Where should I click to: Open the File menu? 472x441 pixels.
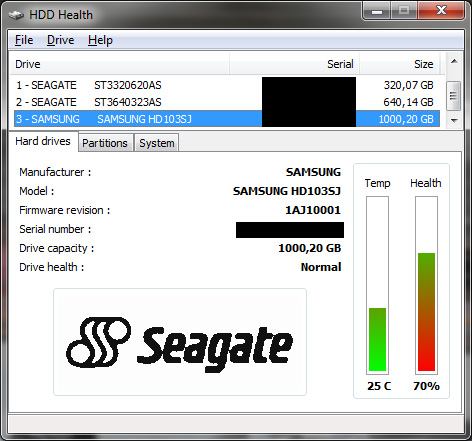point(24,40)
